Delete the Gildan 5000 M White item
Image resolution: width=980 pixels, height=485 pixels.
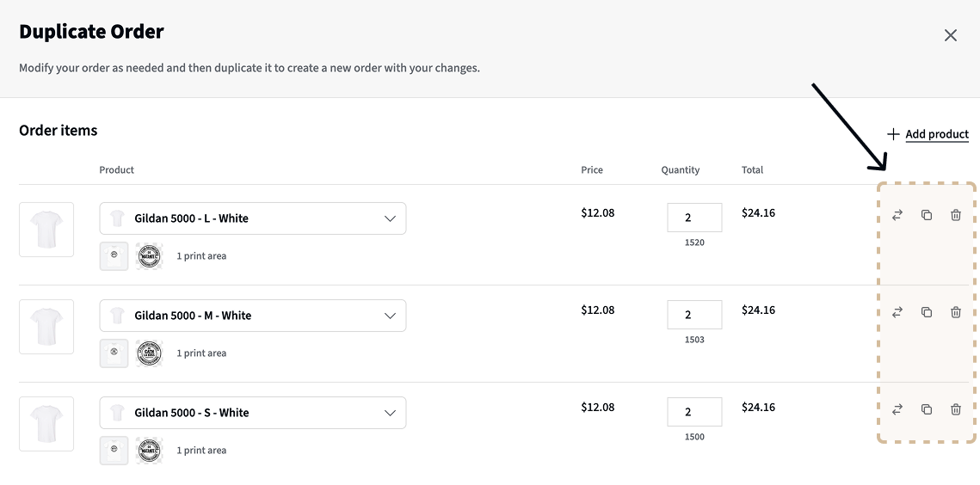(x=956, y=312)
